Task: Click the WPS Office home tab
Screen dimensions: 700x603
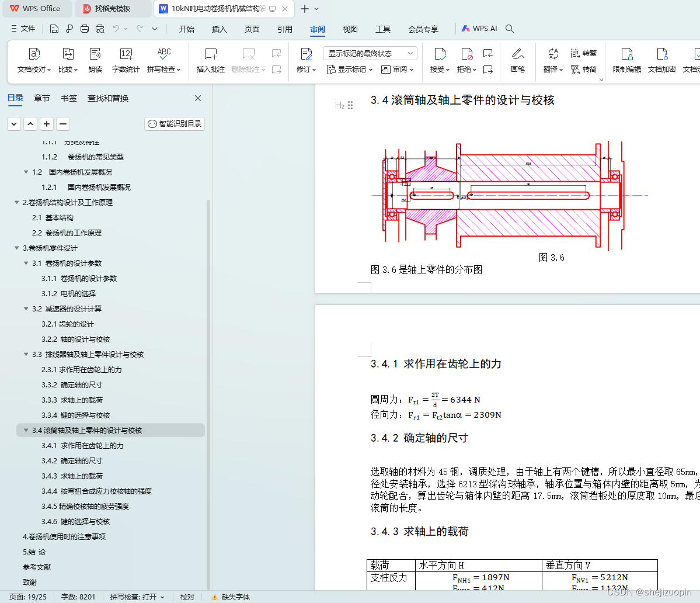Action: pyautogui.click(x=37, y=9)
